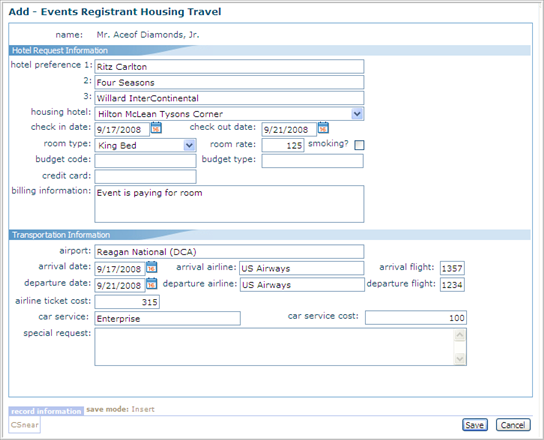544x440 pixels.
Task: Edit the room rate field
Action: click(283, 145)
